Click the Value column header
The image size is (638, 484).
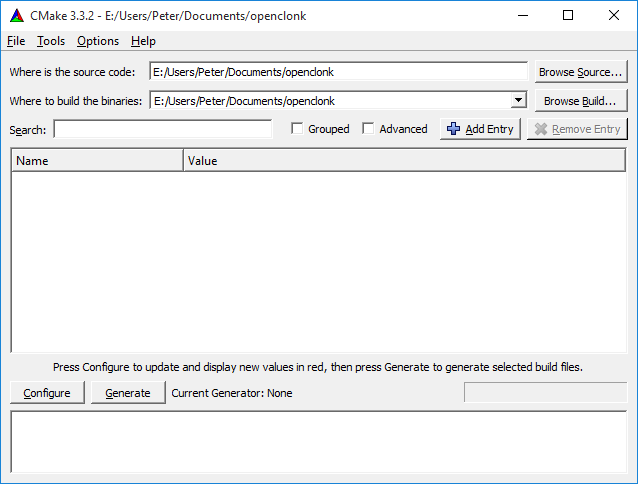404,161
